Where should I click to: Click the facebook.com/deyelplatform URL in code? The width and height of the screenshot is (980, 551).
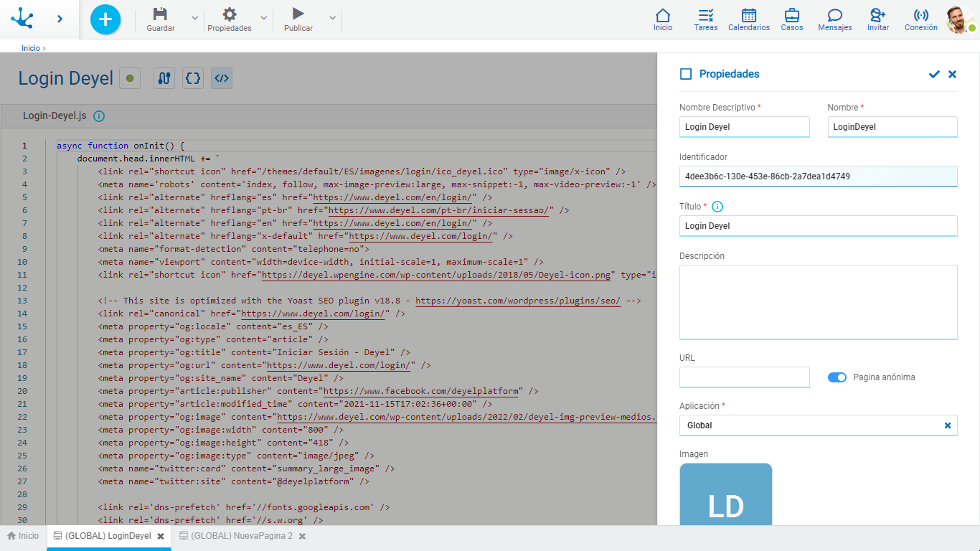pos(421,391)
